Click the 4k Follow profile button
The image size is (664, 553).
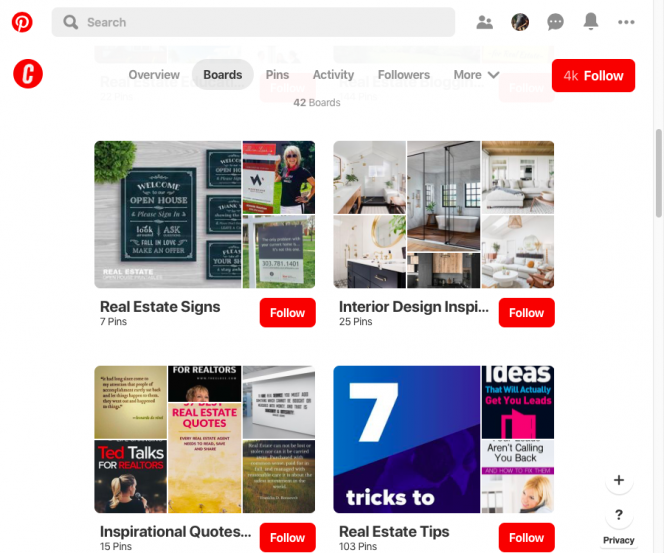[x=593, y=75]
